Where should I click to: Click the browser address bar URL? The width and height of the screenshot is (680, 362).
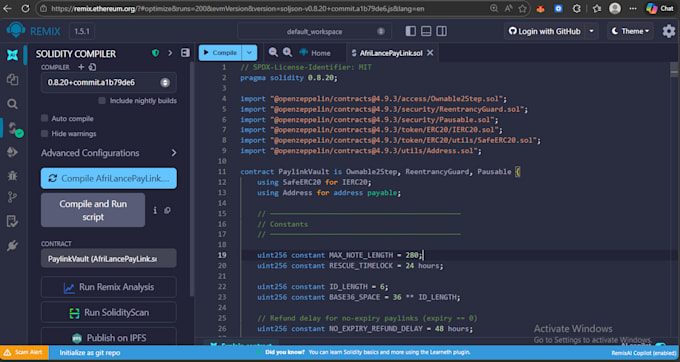tap(238, 8)
